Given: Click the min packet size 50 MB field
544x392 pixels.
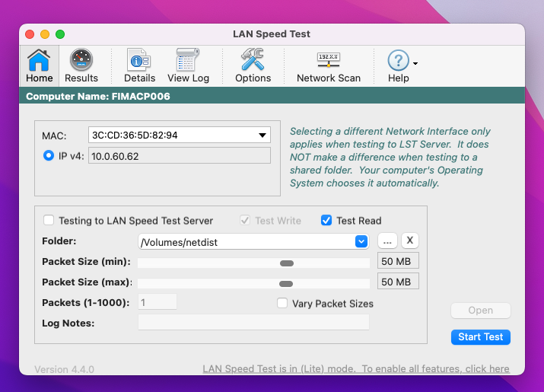Looking at the screenshot, I should point(398,261).
